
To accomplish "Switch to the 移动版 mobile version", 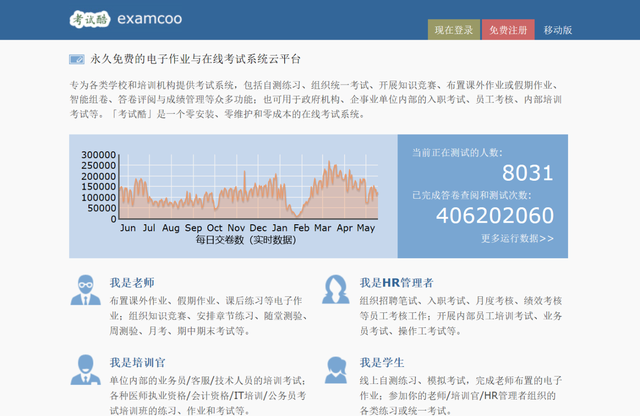I will point(558,30).
